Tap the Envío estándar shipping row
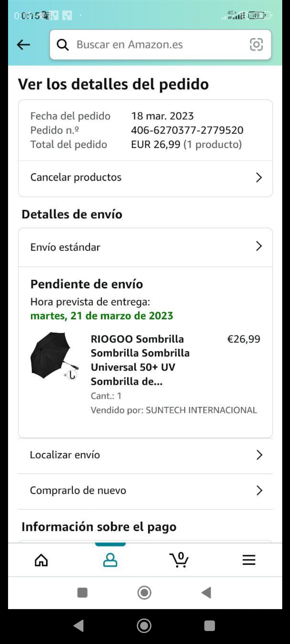 (65, 247)
